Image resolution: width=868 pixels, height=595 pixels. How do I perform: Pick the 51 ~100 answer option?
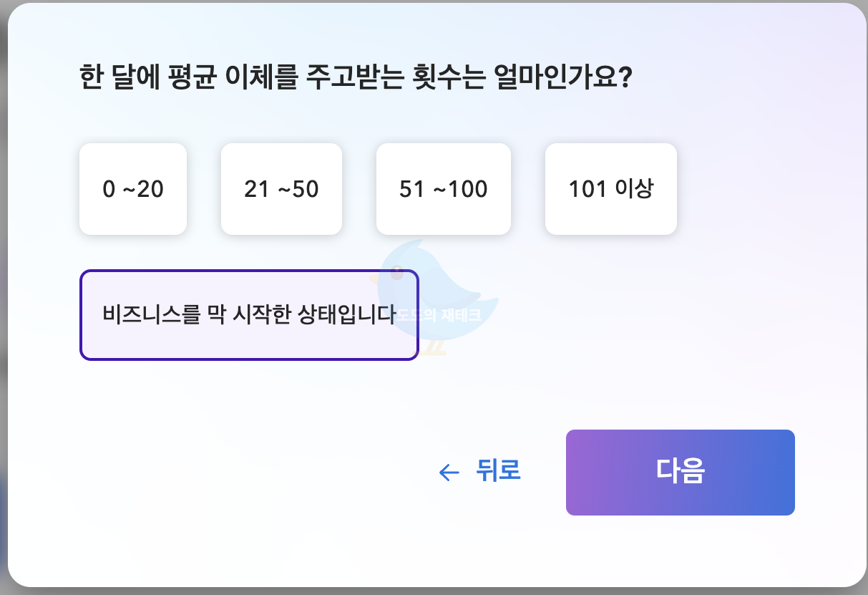coord(443,188)
